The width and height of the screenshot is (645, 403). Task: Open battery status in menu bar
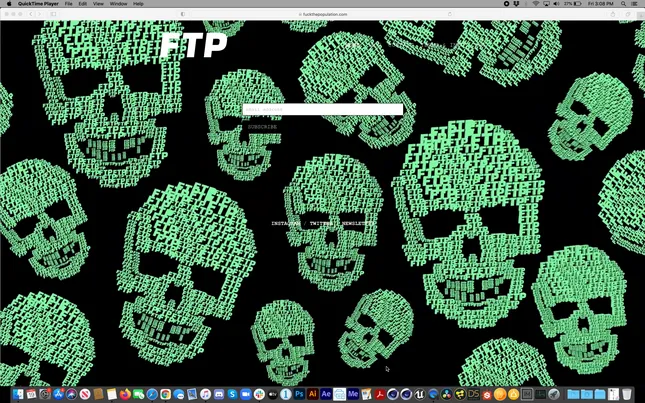point(573,4)
